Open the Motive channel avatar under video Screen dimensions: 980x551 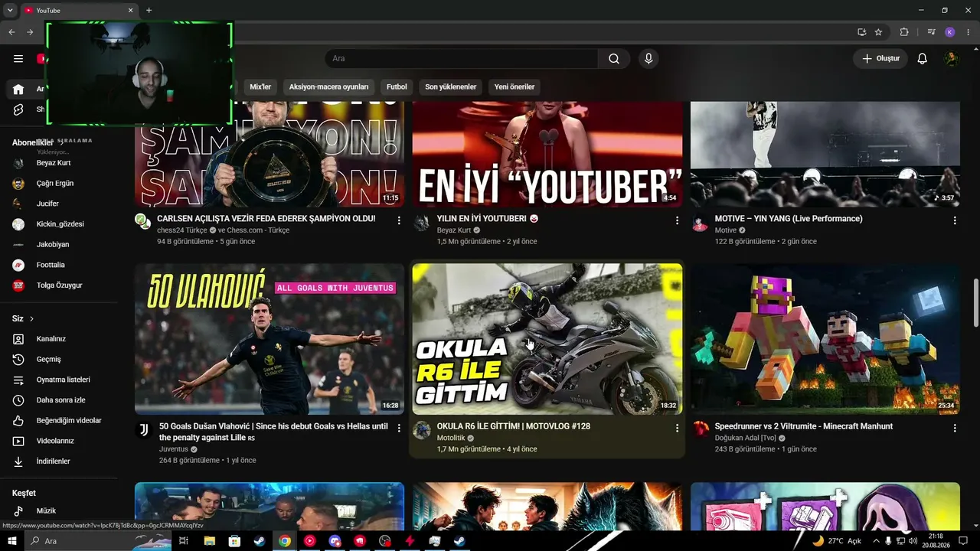(700, 223)
